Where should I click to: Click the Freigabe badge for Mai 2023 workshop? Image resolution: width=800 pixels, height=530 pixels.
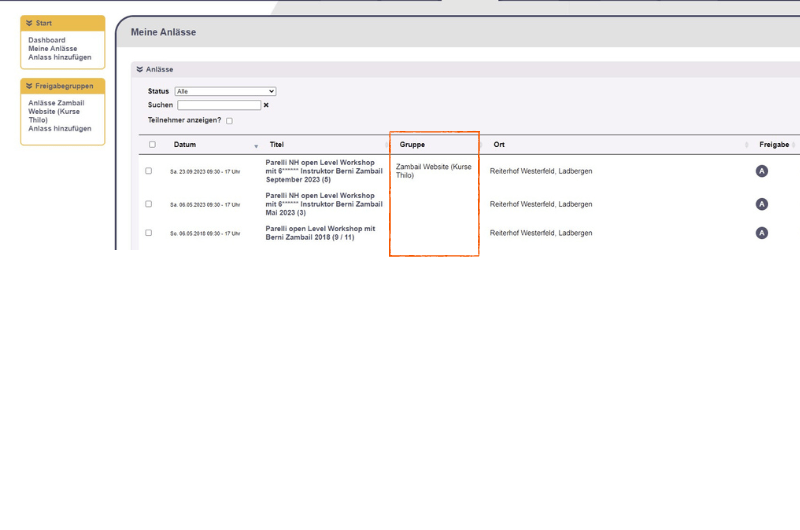762,204
